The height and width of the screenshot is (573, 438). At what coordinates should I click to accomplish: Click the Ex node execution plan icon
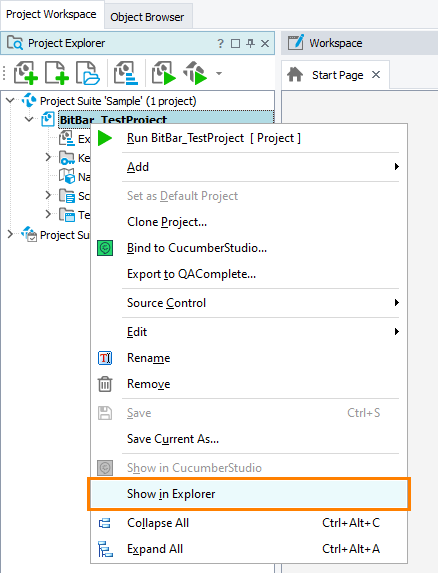click(x=67, y=138)
